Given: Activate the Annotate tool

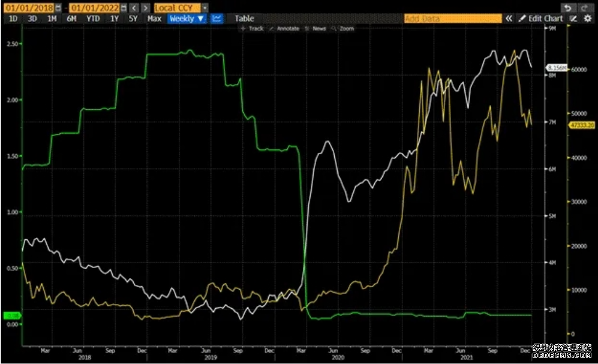Looking at the screenshot, I should pos(284,29).
